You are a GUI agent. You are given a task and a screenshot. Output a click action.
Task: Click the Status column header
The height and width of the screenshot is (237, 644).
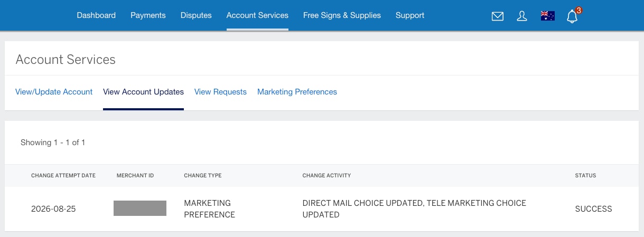[x=585, y=175]
